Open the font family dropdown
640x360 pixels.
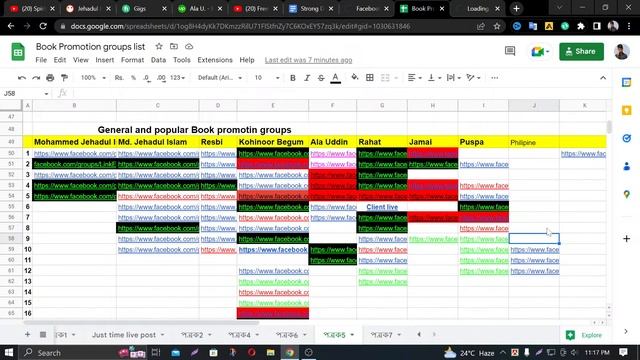point(220,78)
